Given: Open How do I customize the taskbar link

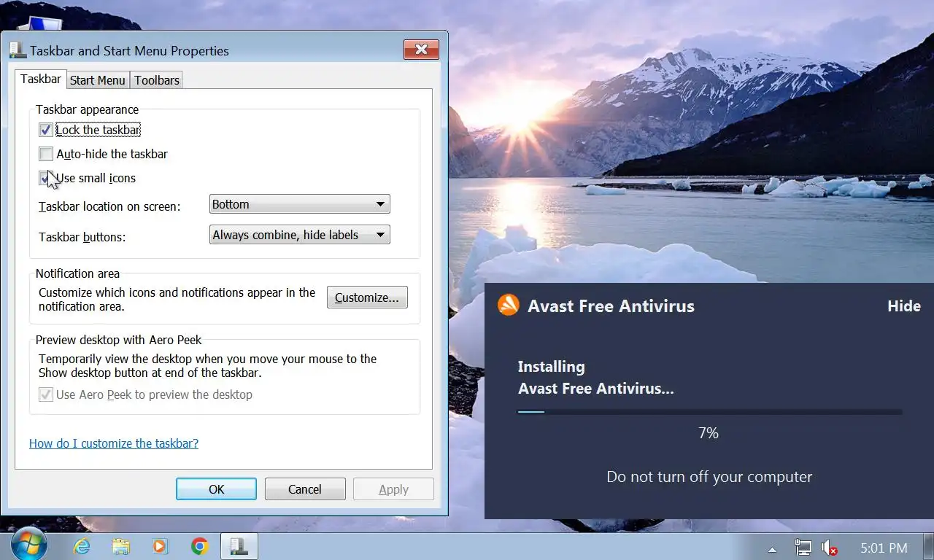Looking at the screenshot, I should point(114,443).
